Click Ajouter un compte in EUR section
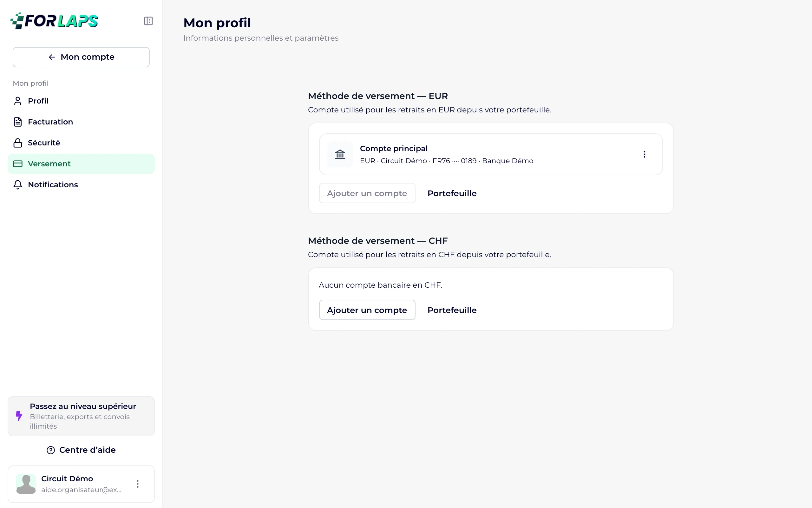The image size is (812, 508). [x=367, y=193]
